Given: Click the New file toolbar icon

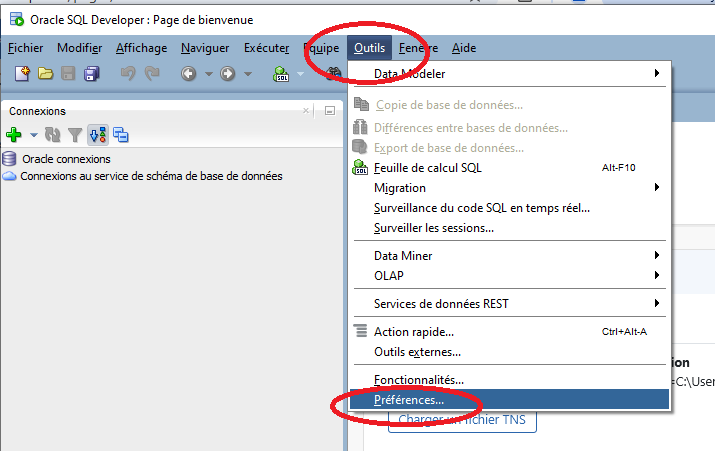Looking at the screenshot, I should [x=22, y=73].
